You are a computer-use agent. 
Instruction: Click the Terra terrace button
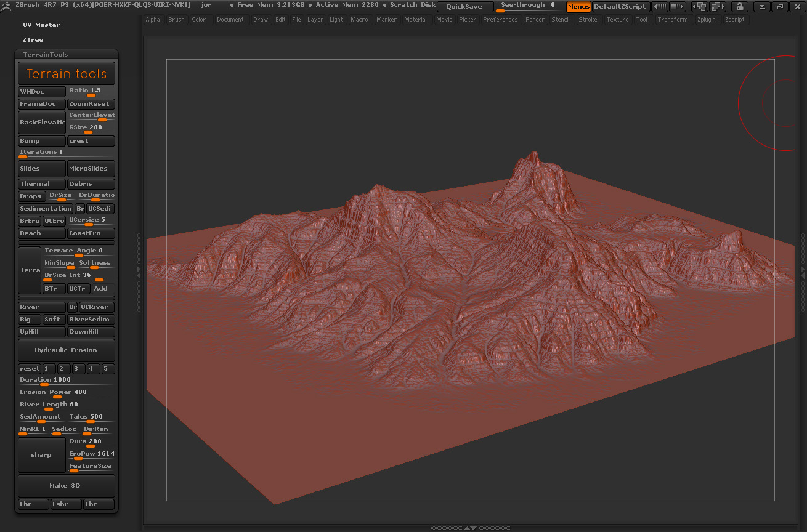[x=30, y=270]
